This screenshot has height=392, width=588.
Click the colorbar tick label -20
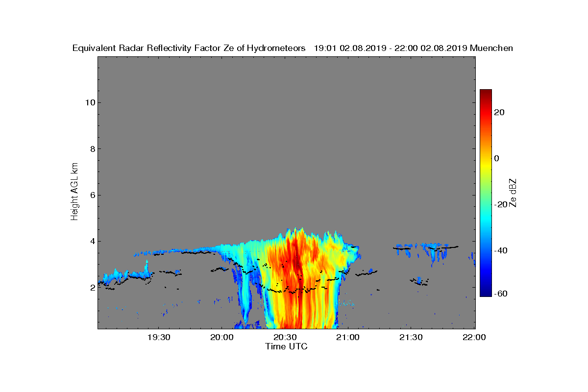[x=501, y=204]
